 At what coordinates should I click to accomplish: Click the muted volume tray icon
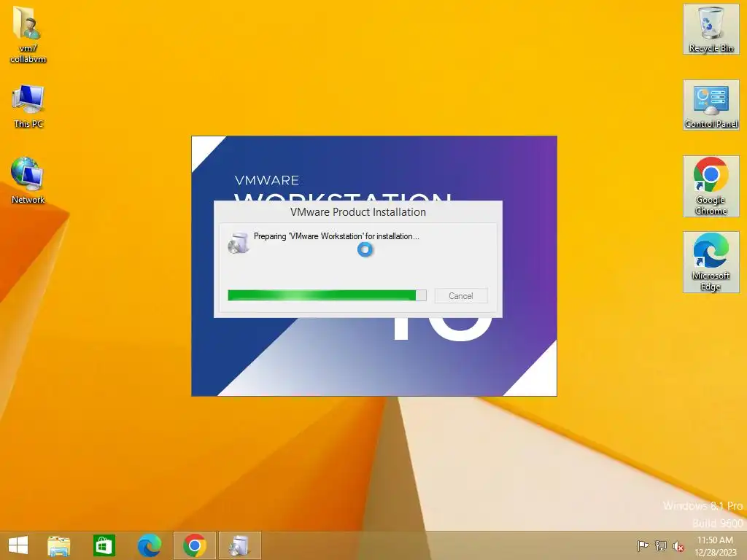[678, 545]
